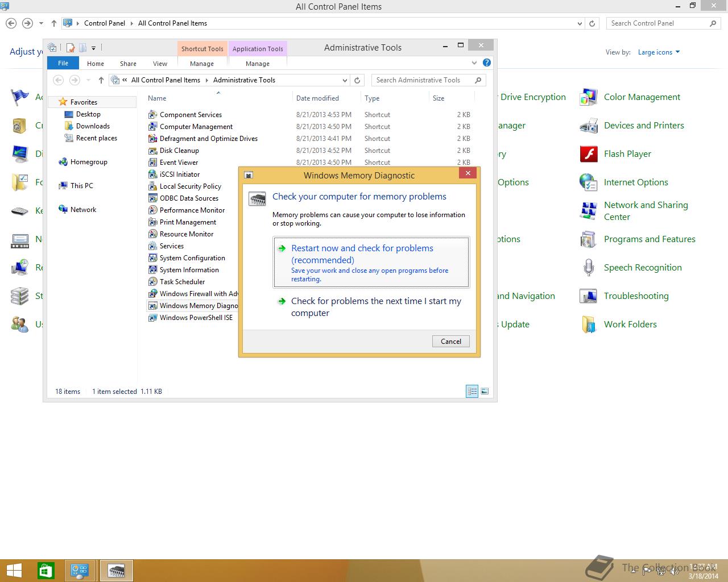Open View by Large icons dropdown
The width and height of the screenshot is (728, 582).
tap(659, 52)
